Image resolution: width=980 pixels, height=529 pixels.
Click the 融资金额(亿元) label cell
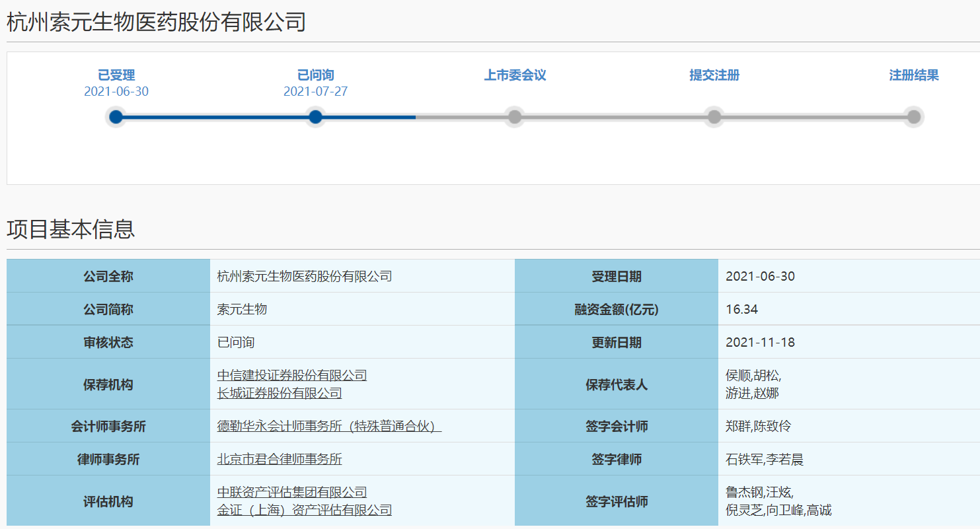tap(617, 309)
